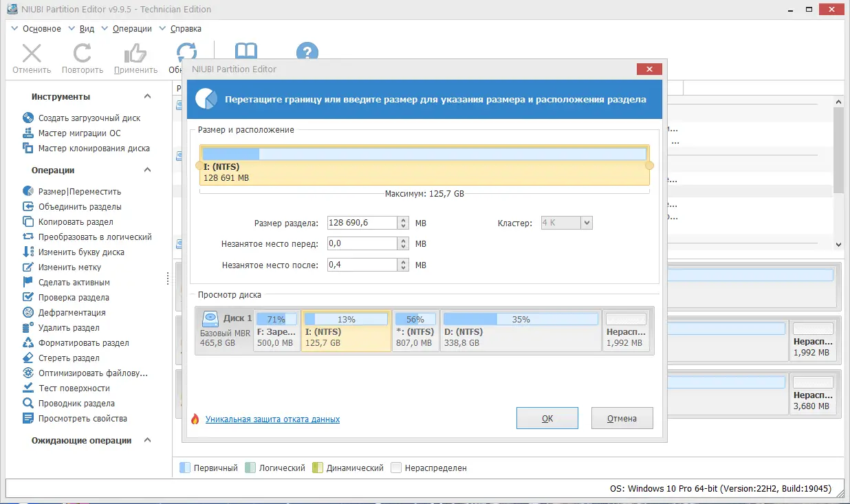Click the Копировать раздел icon
The width and height of the screenshot is (850, 504).
[28, 222]
